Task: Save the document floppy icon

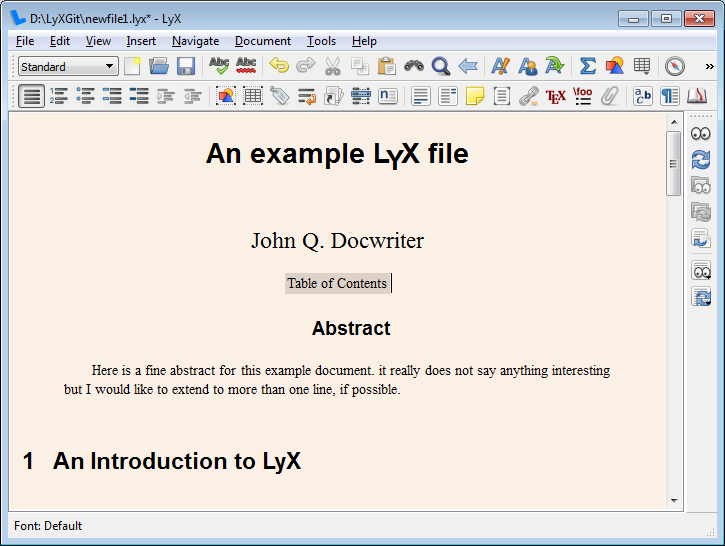Action: click(x=186, y=66)
